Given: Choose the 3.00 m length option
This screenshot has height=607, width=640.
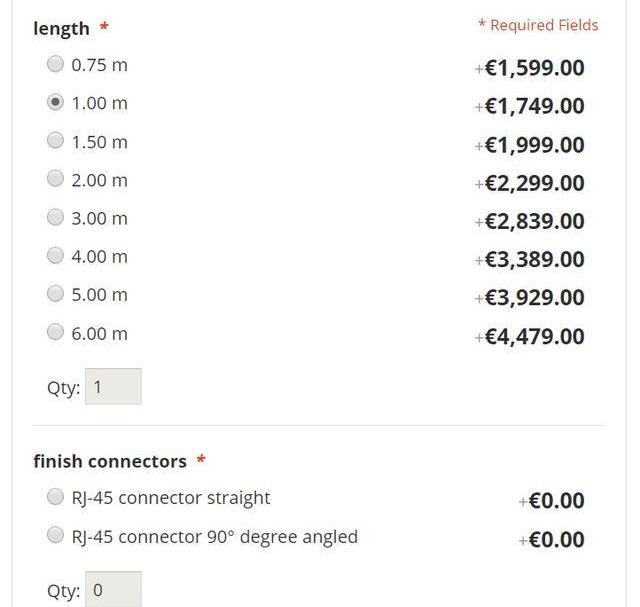Looking at the screenshot, I should [x=56, y=217].
